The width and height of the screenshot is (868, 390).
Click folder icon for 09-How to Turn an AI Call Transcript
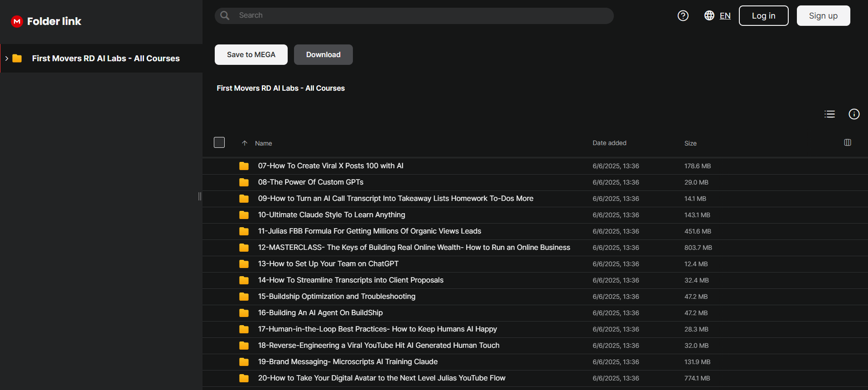click(x=244, y=199)
